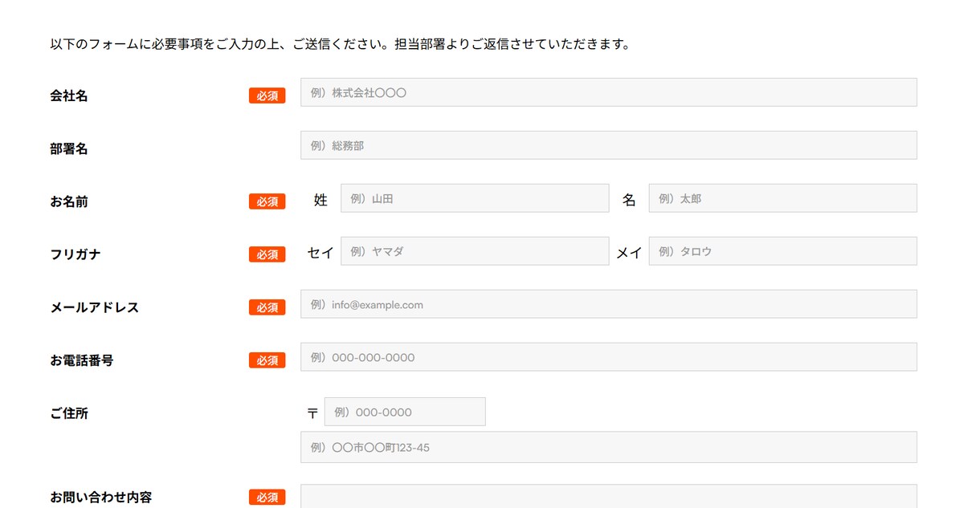The height and width of the screenshot is (508, 980).
Task: Click the 必須 badge beside お問い合わせ内容
Action: 267,498
